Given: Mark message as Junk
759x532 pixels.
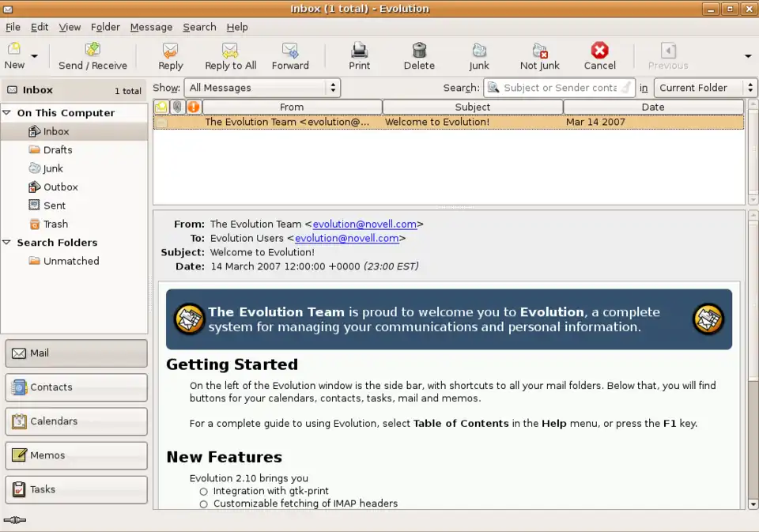Looking at the screenshot, I should 478,51.
